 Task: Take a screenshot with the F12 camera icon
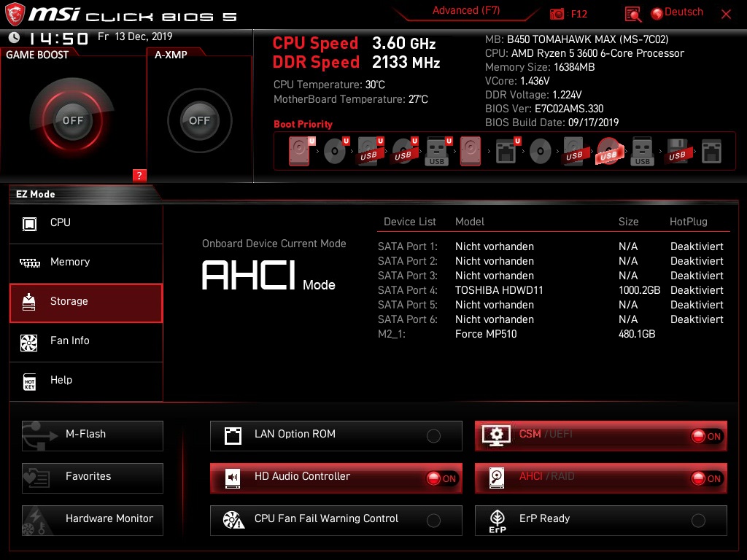[x=557, y=14]
